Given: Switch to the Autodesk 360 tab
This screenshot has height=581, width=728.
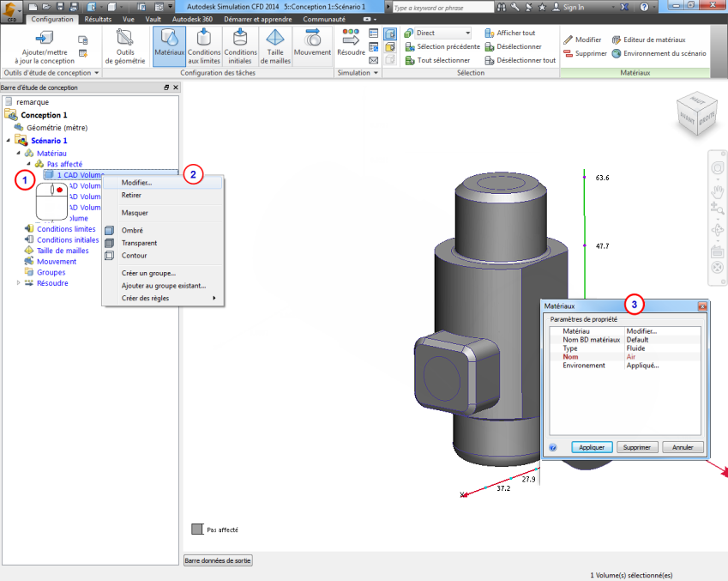Looking at the screenshot, I should [x=192, y=19].
